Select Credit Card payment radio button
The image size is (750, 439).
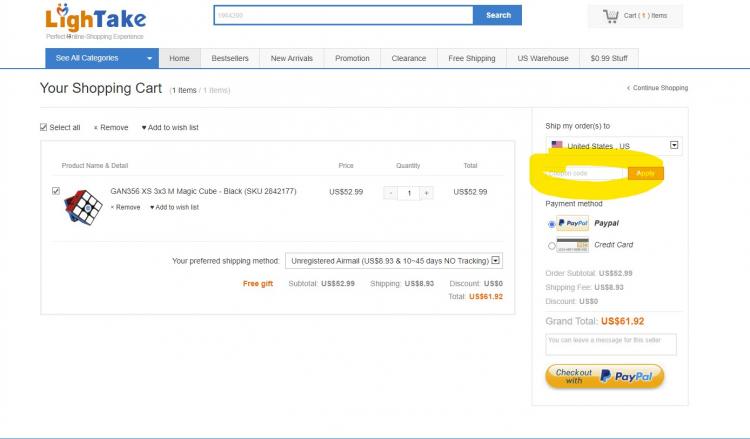pyautogui.click(x=551, y=246)
